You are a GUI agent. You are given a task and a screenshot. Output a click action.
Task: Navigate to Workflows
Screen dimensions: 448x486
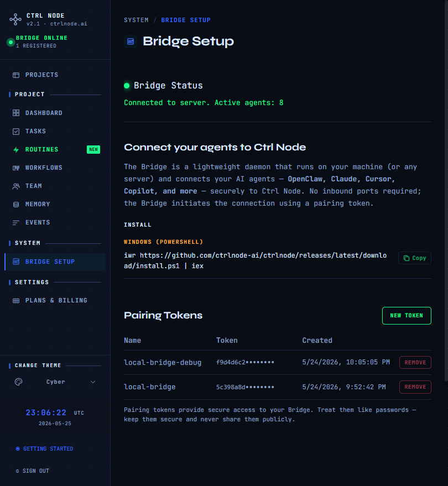pyautogui.click(x=55, y=168)
